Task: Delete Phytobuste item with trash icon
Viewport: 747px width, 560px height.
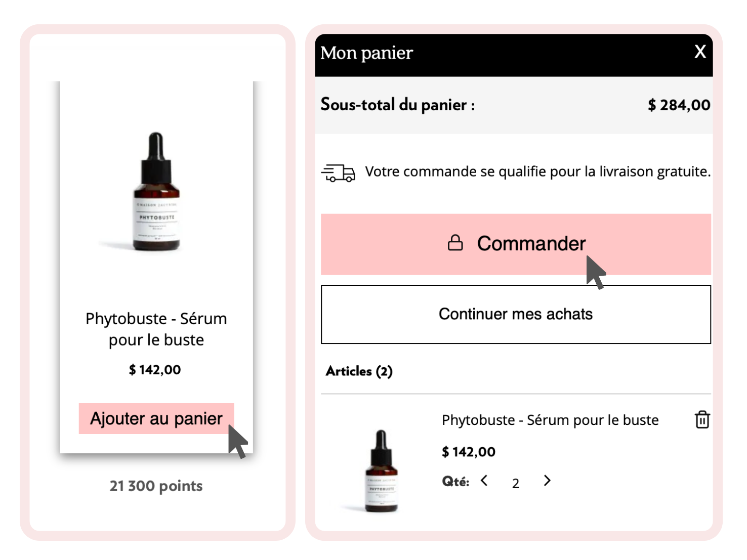Action: [702, 419]
